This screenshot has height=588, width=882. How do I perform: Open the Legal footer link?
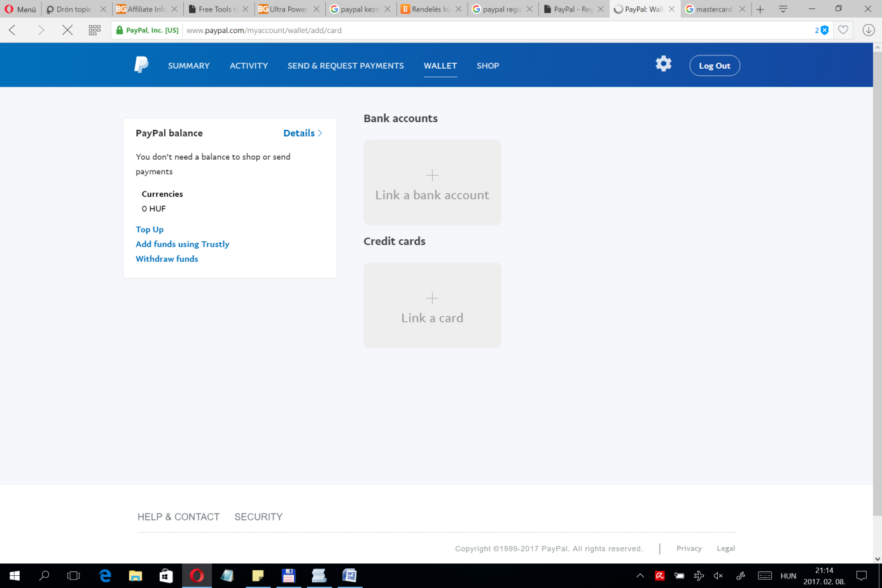pyautogui.click(x=725, y=549)
